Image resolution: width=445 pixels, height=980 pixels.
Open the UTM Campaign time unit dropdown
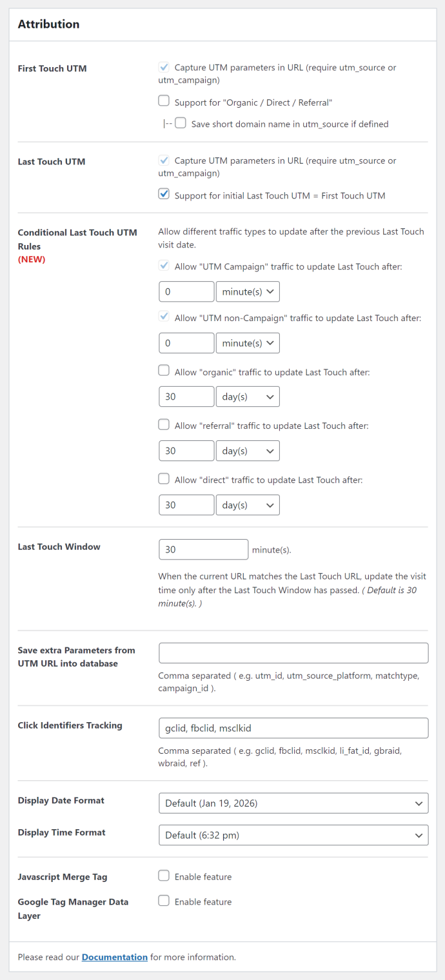point(248,291)
